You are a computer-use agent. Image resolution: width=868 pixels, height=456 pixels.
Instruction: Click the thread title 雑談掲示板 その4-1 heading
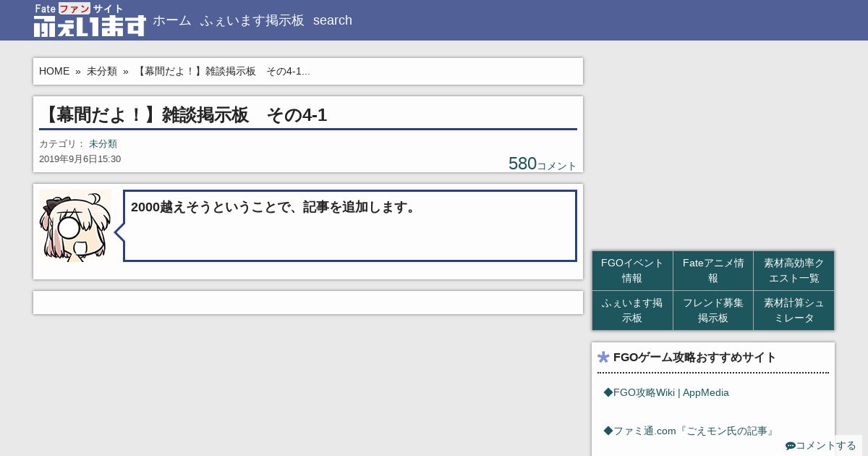point(184,114)
